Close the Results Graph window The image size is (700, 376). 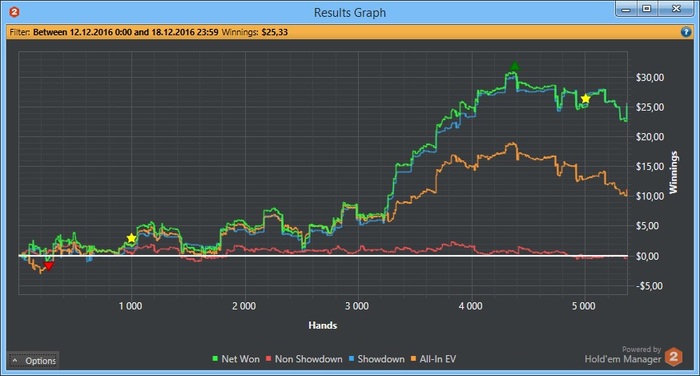tap(676, 9)
